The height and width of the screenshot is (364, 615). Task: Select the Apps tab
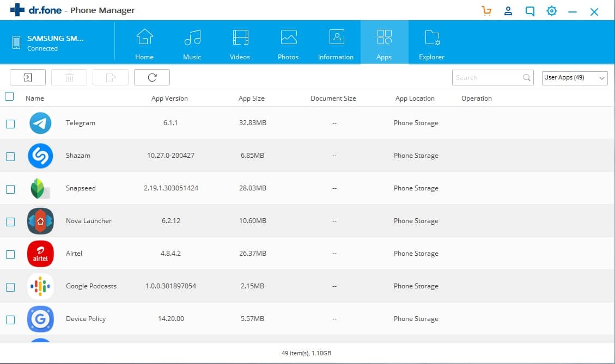coord(385,42)
